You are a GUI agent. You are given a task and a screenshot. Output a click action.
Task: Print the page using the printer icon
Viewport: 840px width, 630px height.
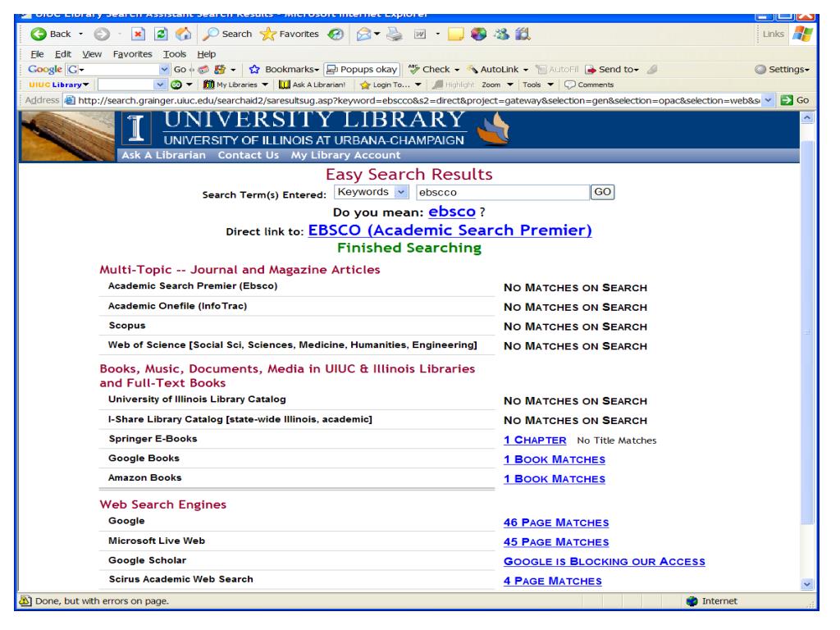395,34
